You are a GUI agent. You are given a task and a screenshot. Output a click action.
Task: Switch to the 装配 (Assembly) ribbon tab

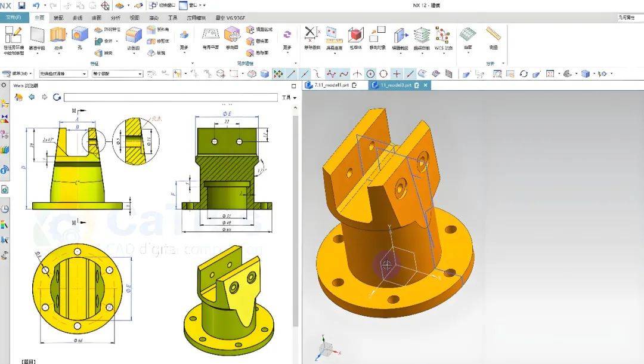point(58,18)
